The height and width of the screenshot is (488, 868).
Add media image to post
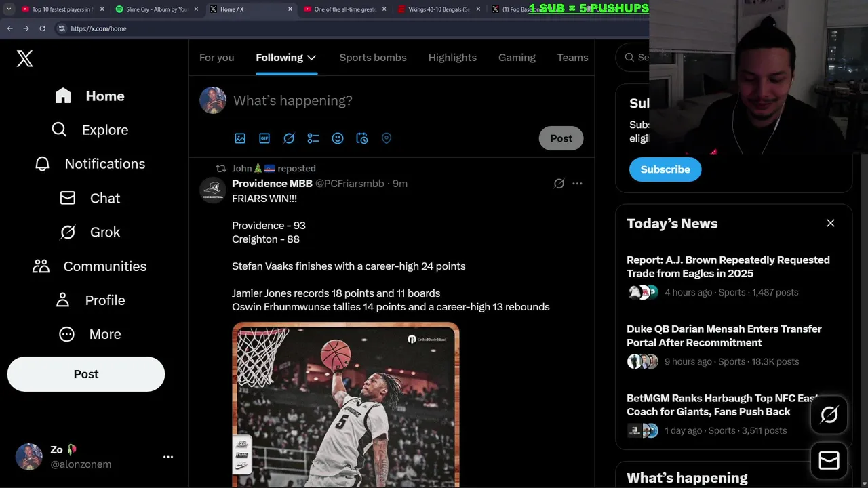(x=240, y=138)
